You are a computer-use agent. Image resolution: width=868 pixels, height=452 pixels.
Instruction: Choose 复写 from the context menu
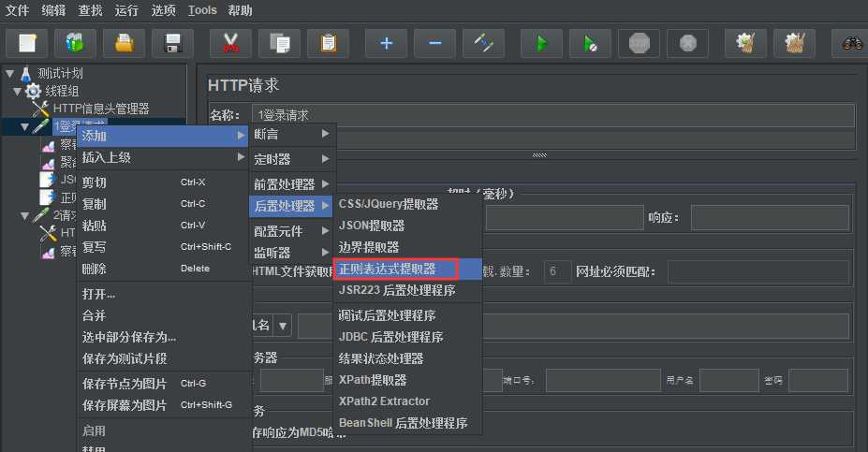pos(163,247)
